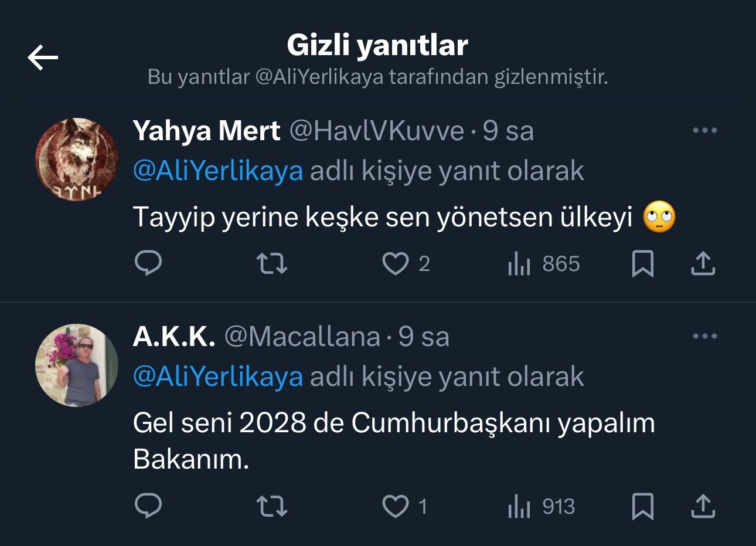The image size is (756, 546).
Task: Bookmark A.K.K.'s tweet
Action: (642, 506)
